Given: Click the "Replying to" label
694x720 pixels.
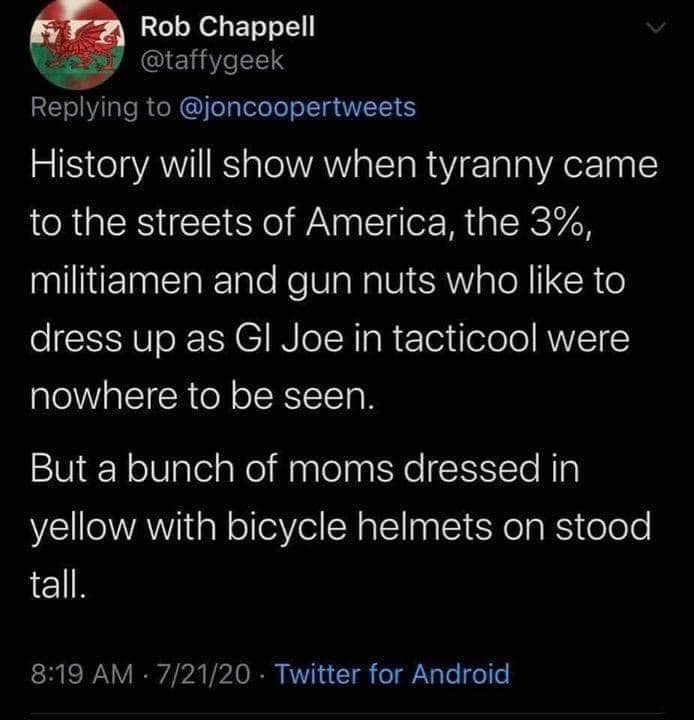Looking at the screenshot, I should (x=100, y=107).
